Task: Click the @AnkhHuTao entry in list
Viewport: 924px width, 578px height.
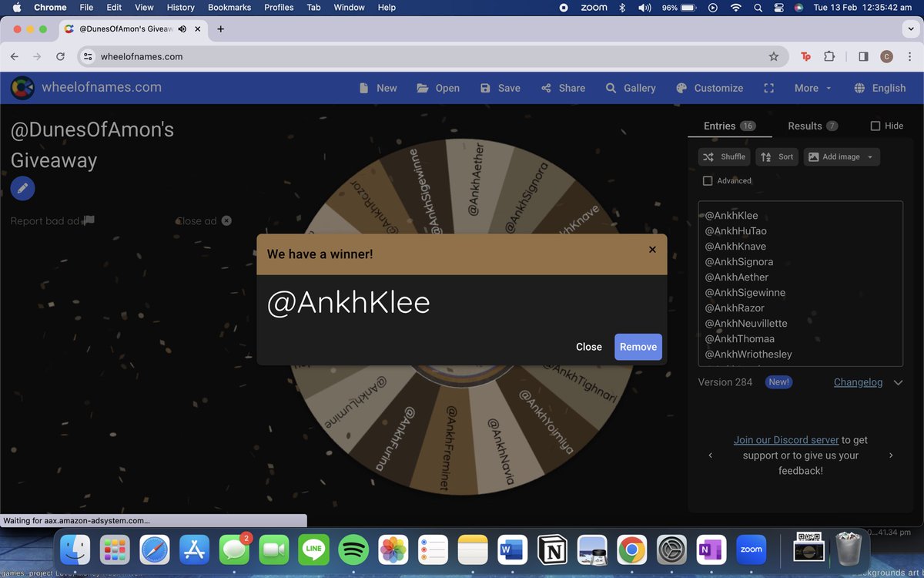Action: point(736,231)
